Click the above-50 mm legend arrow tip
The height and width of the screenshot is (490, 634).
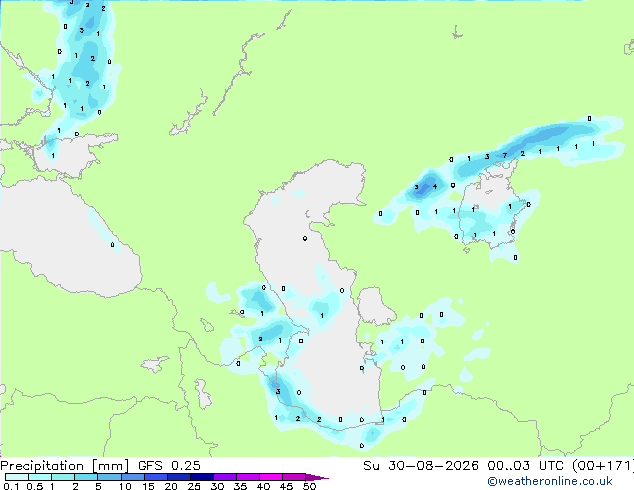click(x=317, y=477)
